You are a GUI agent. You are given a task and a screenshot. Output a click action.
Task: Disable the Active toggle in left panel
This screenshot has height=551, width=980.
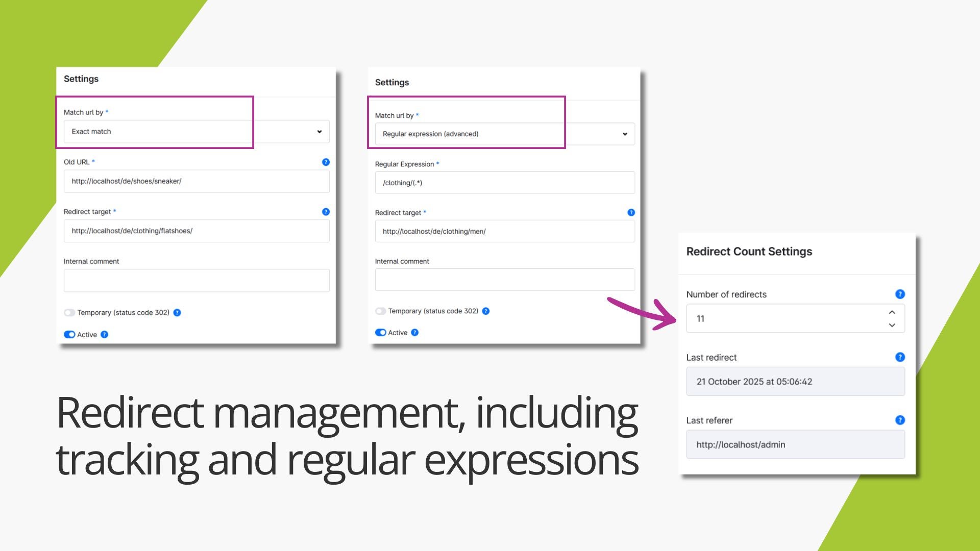pos(69,335)
